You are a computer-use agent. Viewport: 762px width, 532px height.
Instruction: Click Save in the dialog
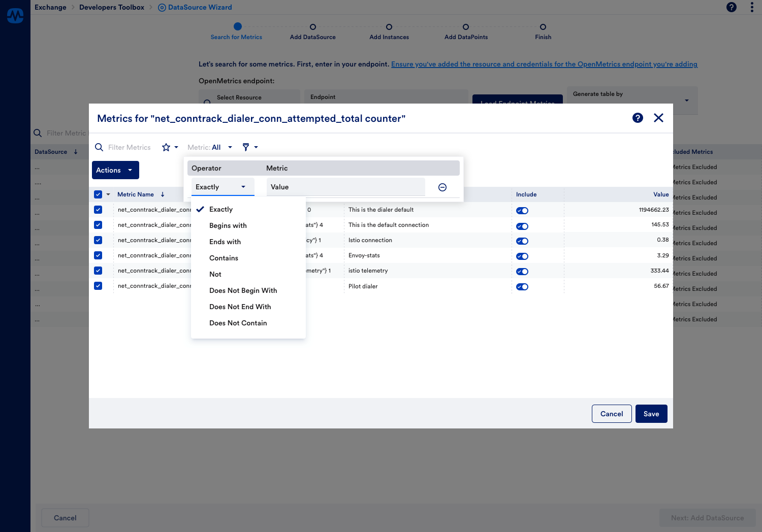point(651,414)
